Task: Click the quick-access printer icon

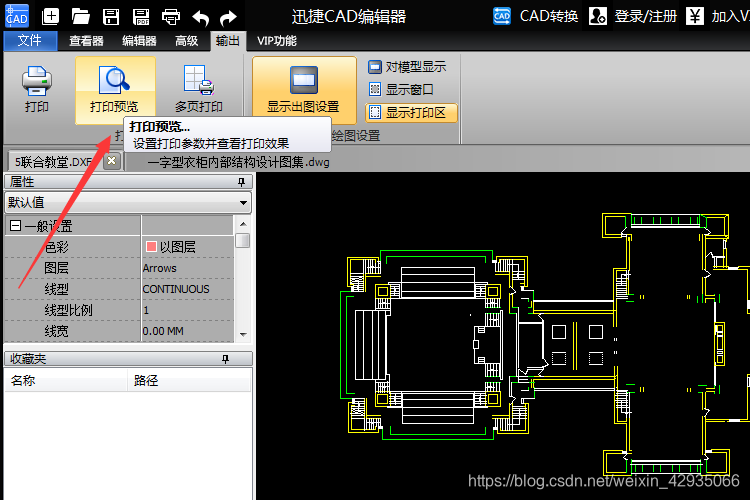Action: (171, 17)
